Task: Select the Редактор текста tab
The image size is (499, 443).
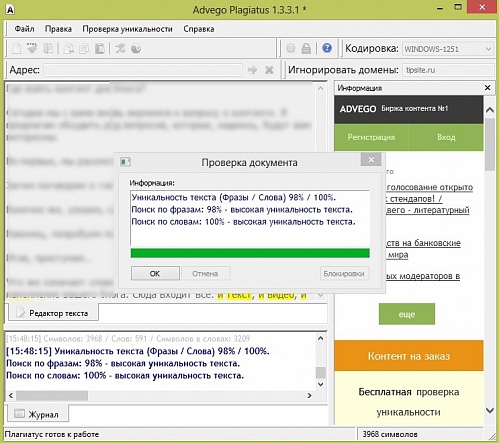Action: (53, 313)
